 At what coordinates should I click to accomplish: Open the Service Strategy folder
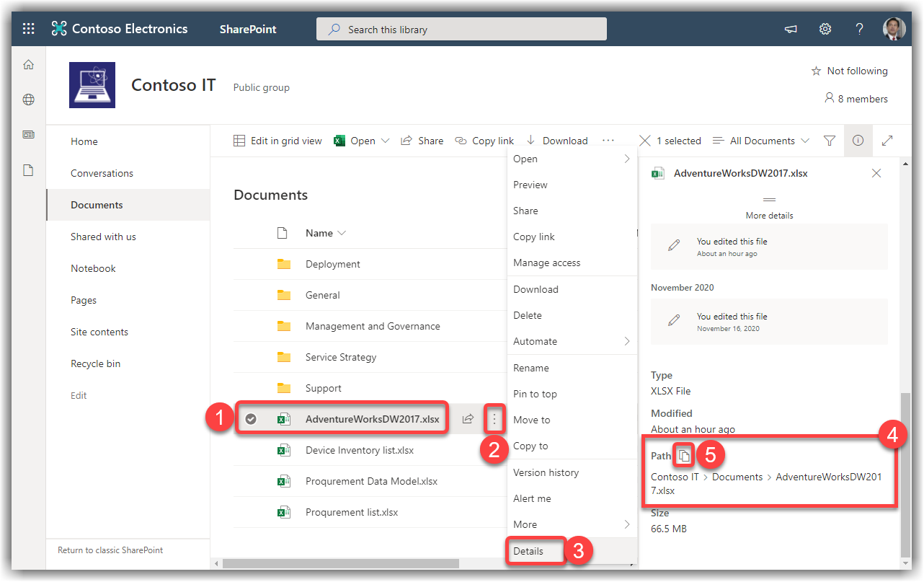pos(341,357)
